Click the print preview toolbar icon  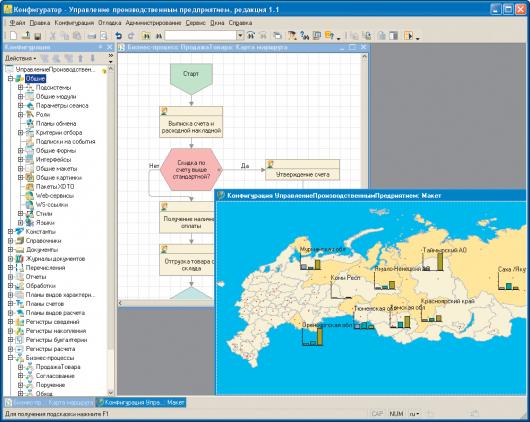click(x=104, y=36)
